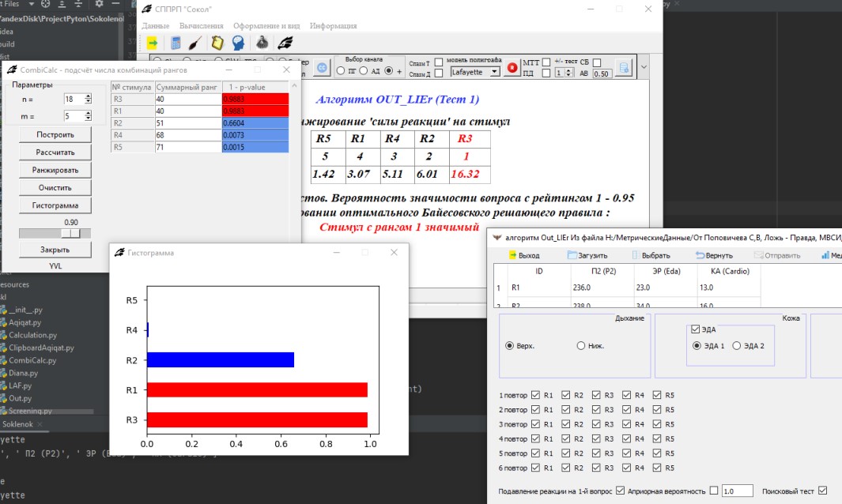The height and width of the screenshot is (504, 842).
Task: Click the blue head brain icon
Action: (x=238, y=43)
